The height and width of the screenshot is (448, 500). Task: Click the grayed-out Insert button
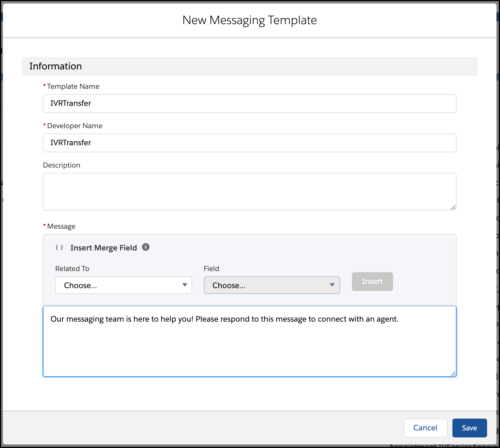click(372, 281)
